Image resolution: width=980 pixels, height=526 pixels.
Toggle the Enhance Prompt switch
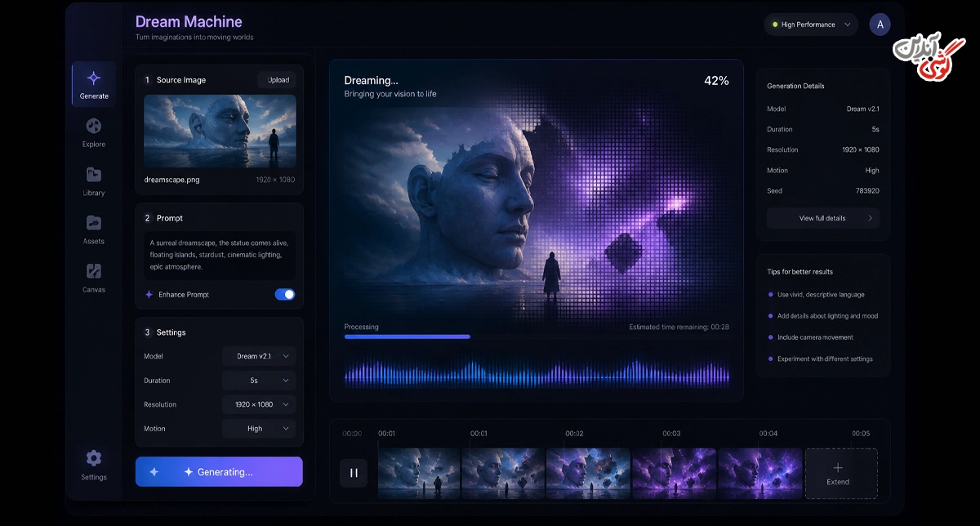[284, 294]
